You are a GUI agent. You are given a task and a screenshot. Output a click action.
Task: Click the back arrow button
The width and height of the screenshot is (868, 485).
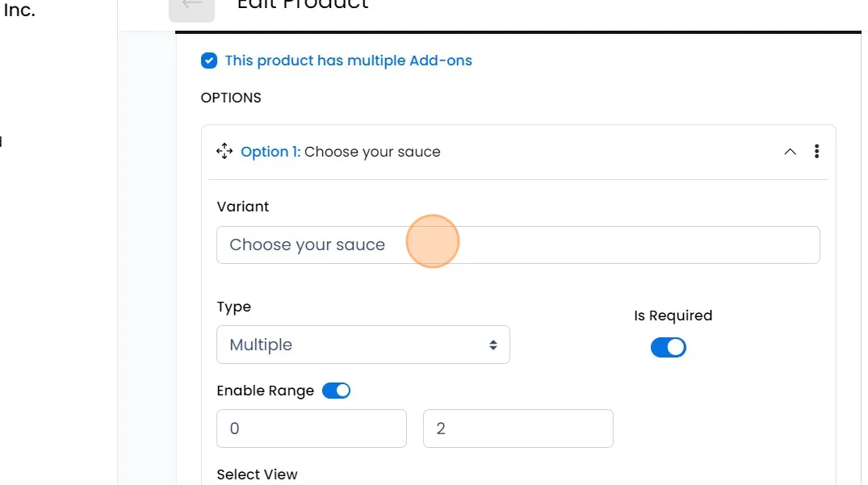[x=191, y=6]
